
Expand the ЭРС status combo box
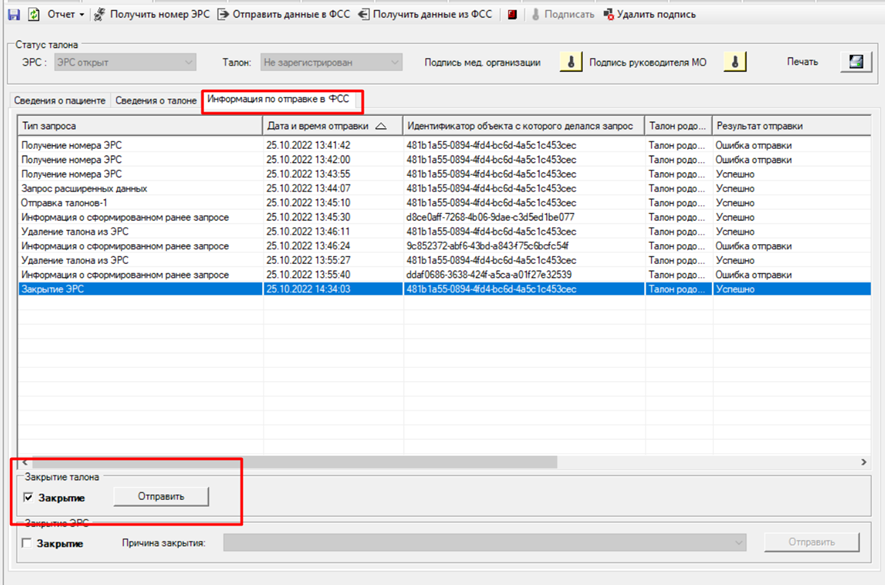(x=125, y=63)
